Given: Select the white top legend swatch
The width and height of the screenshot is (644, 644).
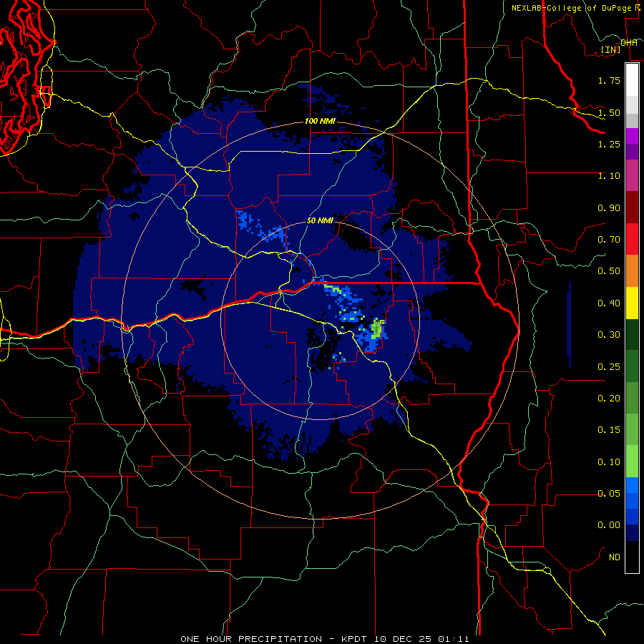Looking at the screenshot, I should pos(632,80).
